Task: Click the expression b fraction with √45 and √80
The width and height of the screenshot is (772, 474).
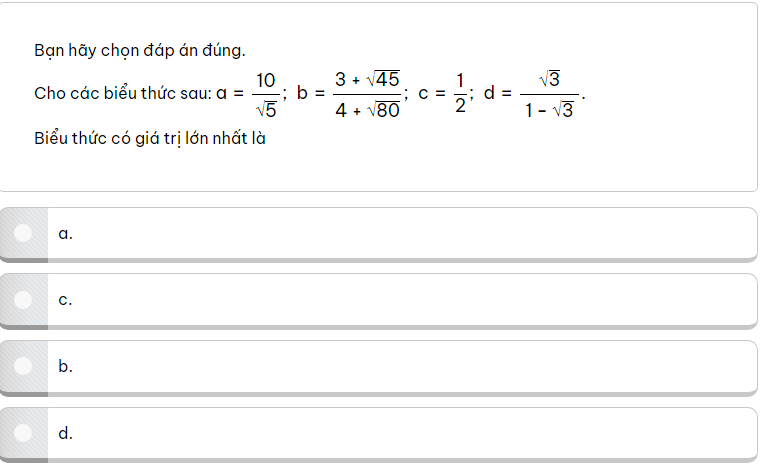Action: [367, 94]
